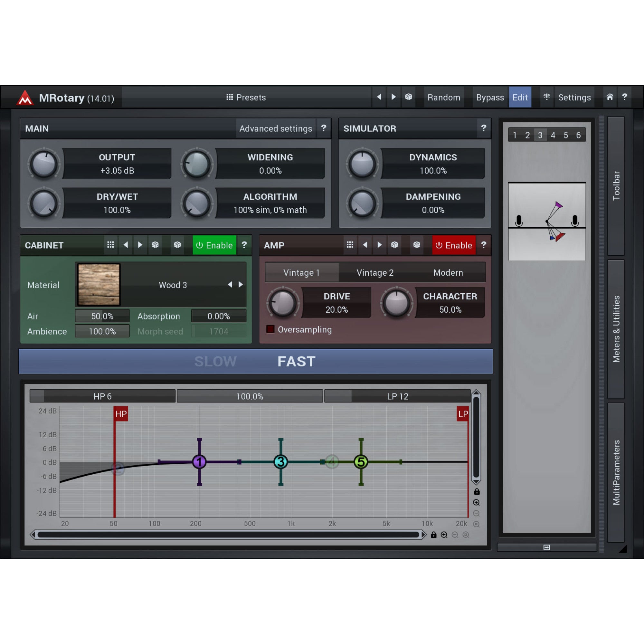Open the HP 6 filter type selector
Screen dimensions: 644x644
tap(103, 396)
